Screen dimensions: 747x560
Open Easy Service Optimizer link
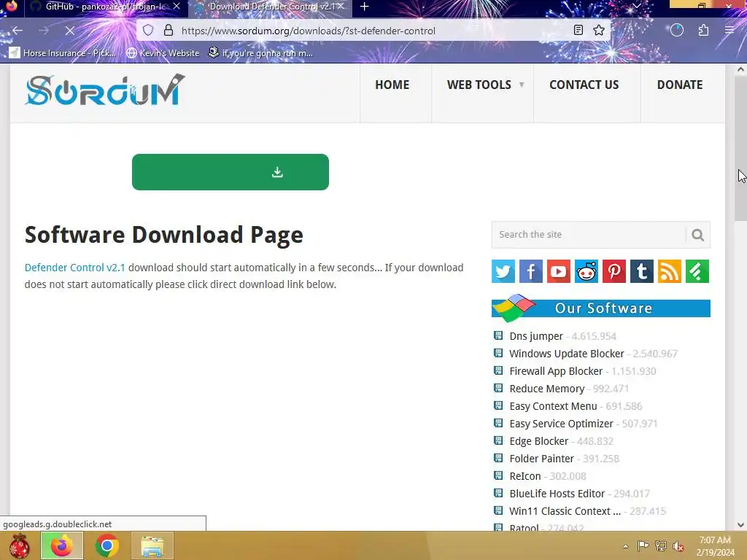(x=561, y=424)
